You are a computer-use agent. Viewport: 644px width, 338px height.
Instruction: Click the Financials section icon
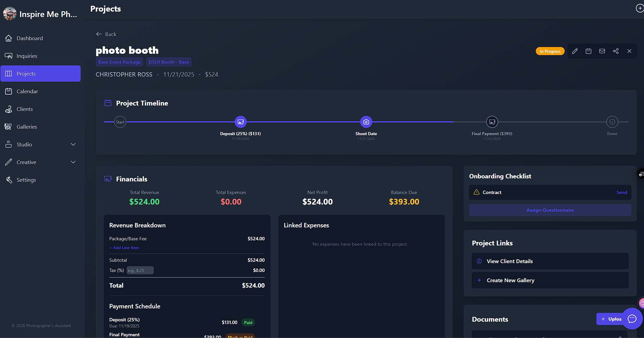pyautogui.click(x=108, y=179)
